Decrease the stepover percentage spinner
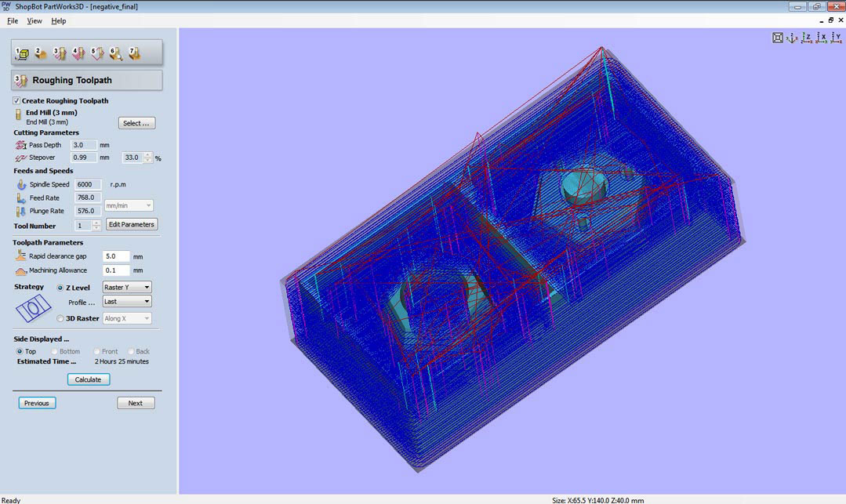This screenshot has height=504, width=846. point(148,160)
